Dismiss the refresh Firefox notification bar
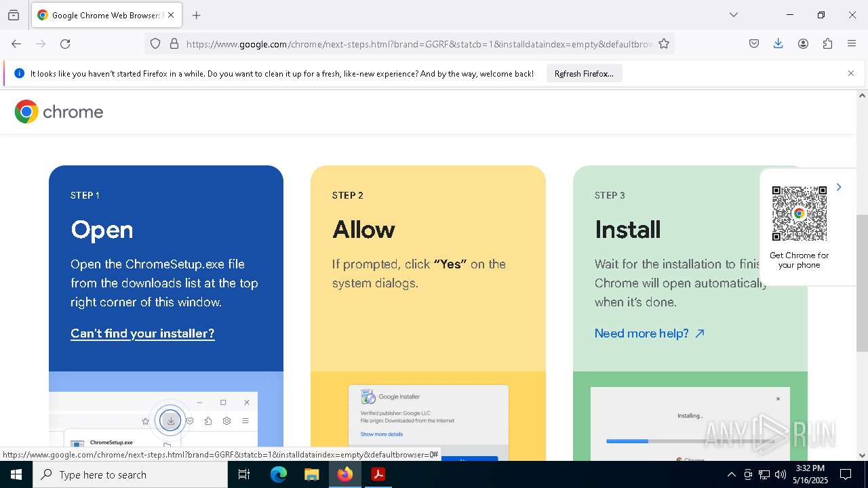This screenshot has width=868, height=488. coord(851,73)
